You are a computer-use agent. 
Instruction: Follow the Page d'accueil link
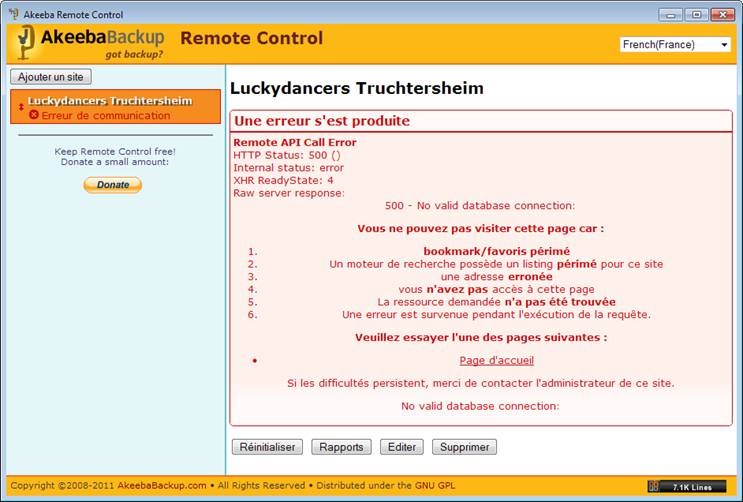496,360
